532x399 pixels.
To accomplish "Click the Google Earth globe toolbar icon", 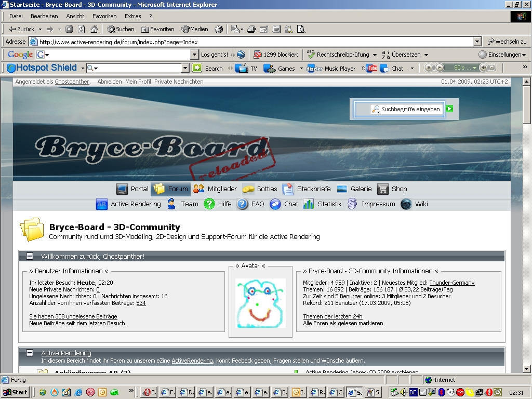I will (241, 54).
